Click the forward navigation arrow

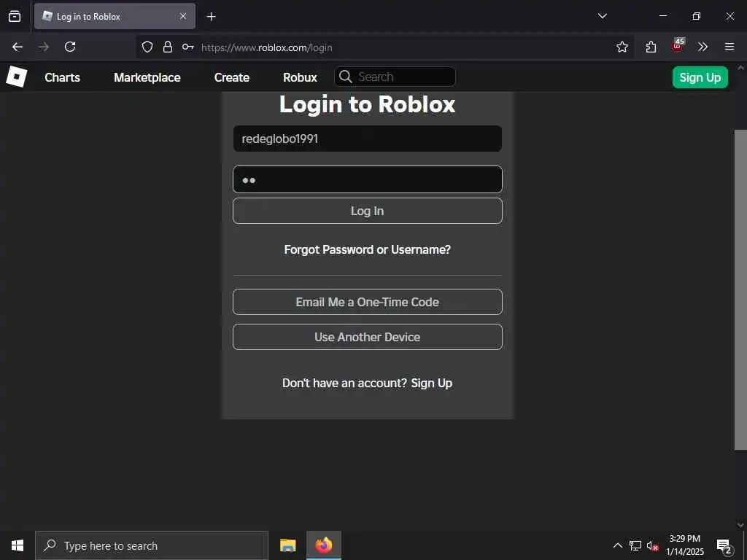coord(44,47)
